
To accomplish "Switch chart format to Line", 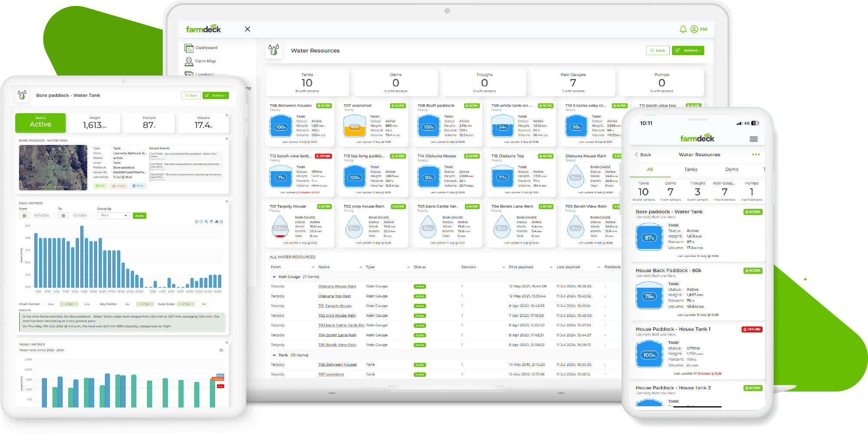I will pos(87,304).
